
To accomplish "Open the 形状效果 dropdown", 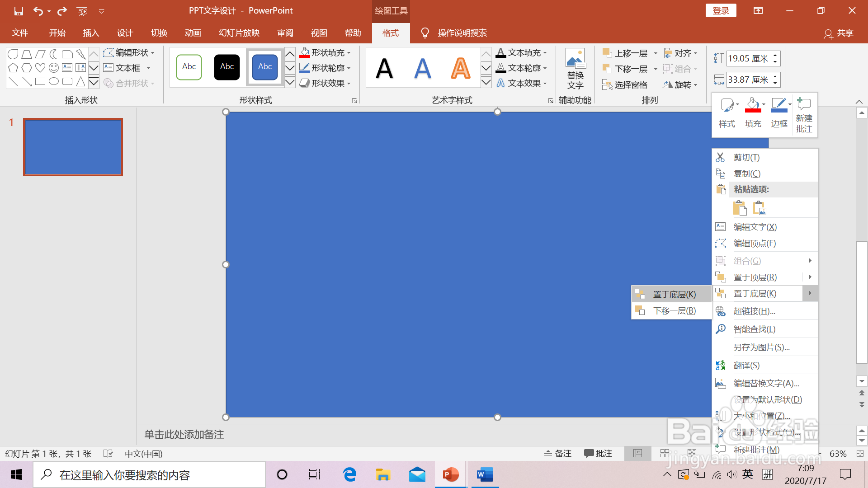I will (325, 83).
